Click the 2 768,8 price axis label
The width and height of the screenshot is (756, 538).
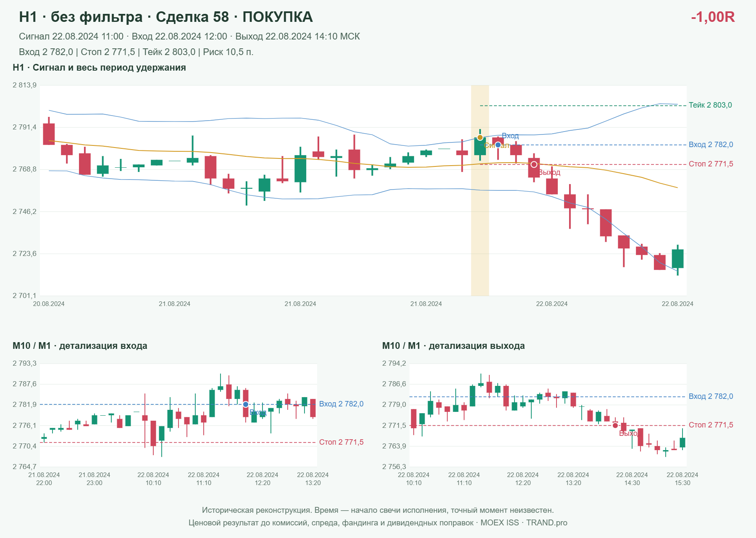point(24,169)
